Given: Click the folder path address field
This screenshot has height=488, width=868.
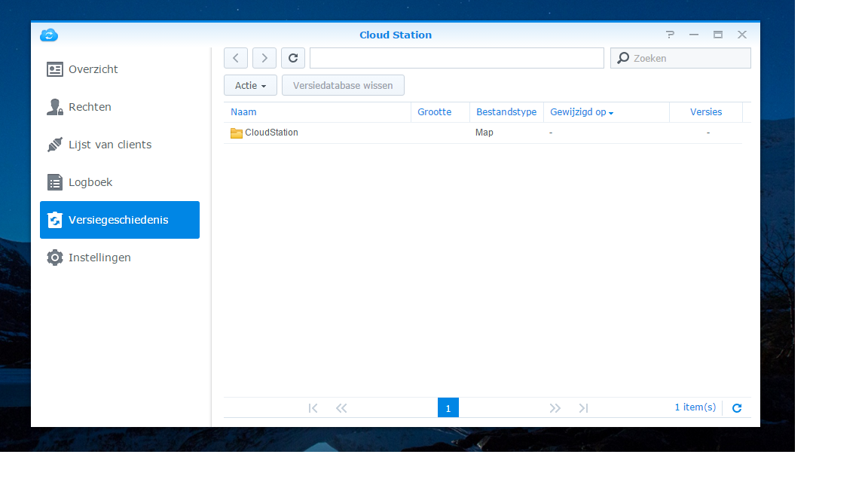Looking at the screenshot, I should point(457,58).
